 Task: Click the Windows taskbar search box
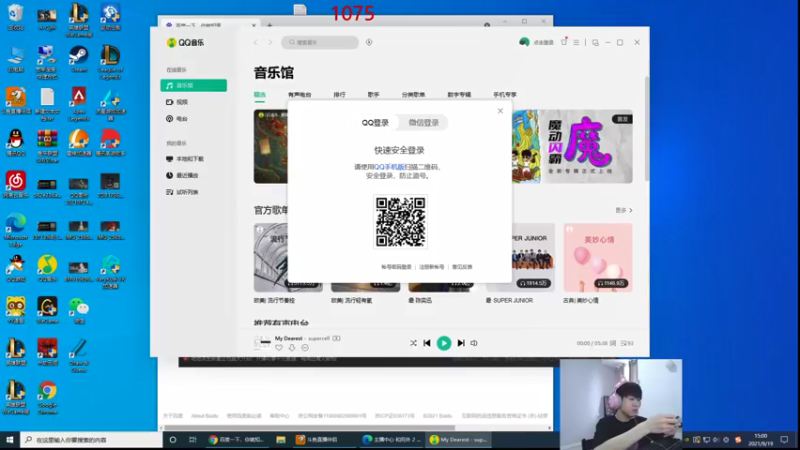(x=92, y=439)
